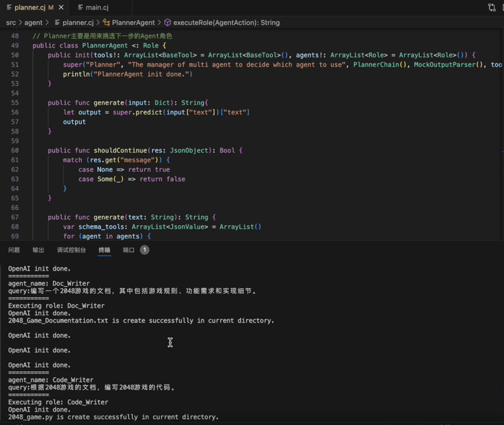This screenshot has width=504, height=425.
Task: Close the planner.cj editor tab
Action: [x=61, y=7]
